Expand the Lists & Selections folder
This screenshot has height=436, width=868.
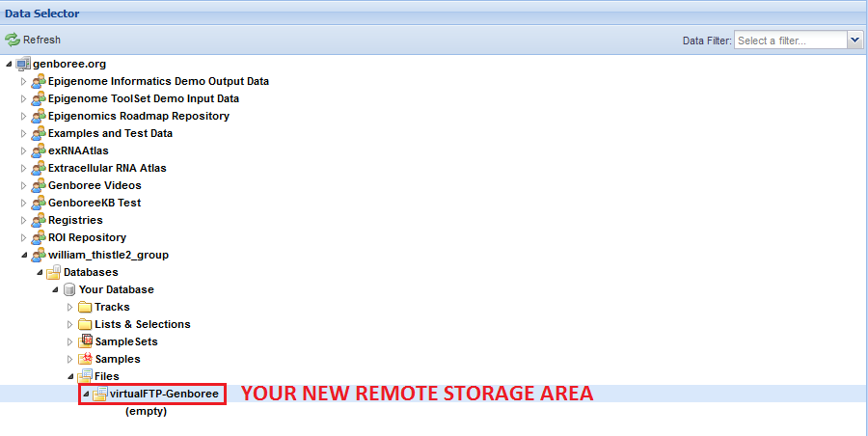click(69, 324)
